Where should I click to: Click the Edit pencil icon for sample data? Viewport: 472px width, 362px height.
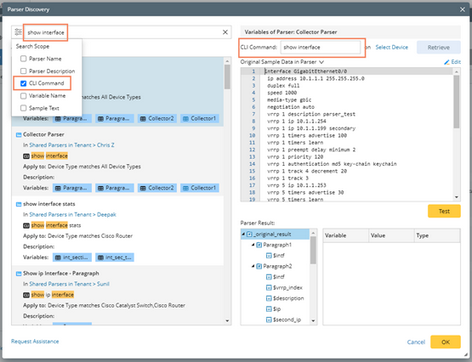point(447,62)
